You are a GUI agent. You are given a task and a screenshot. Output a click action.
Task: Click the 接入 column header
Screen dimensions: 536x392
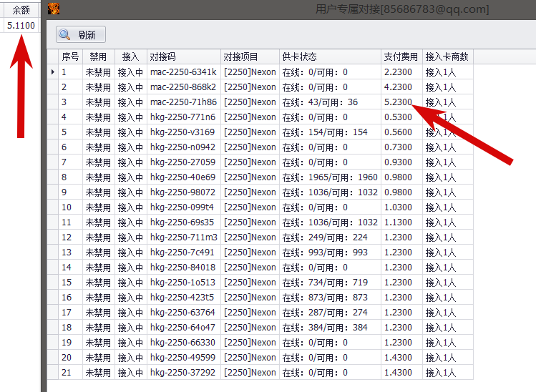coord(130,57)
